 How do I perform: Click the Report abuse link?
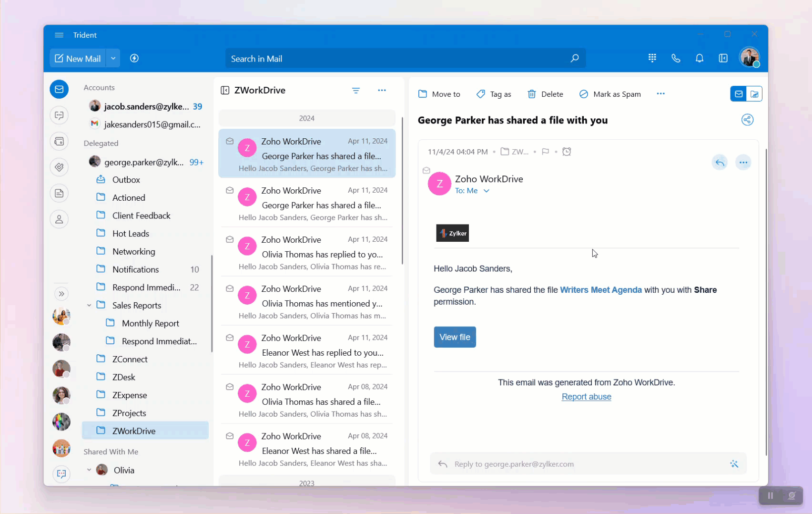(586, 397)
